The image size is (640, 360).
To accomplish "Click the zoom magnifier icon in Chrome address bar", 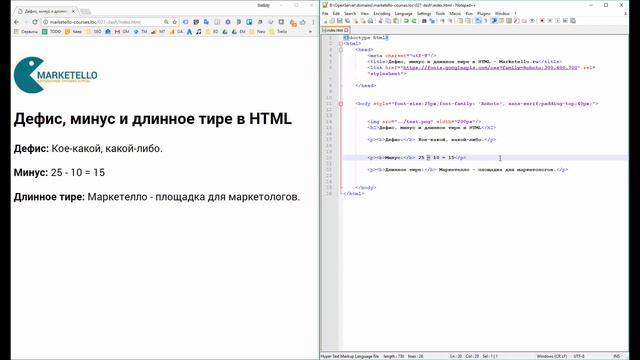I will (x=166, y=22).
